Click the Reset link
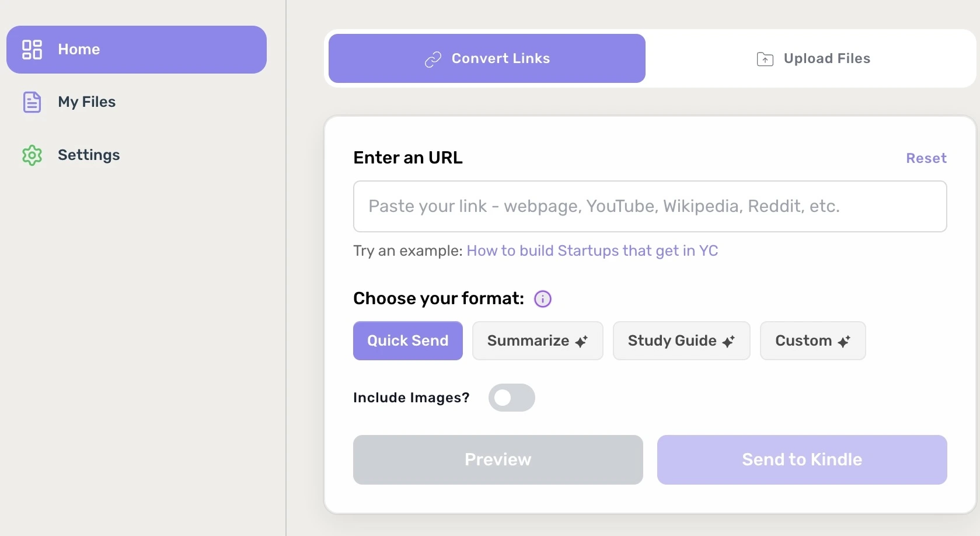 926,158
